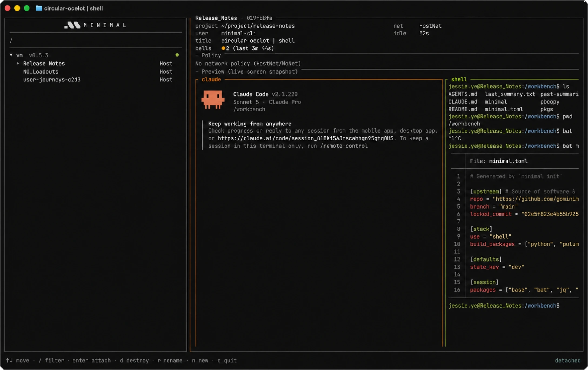Click the use = "shell" line
This screenshot has width=588, height=370.
[x=490, y=237]
